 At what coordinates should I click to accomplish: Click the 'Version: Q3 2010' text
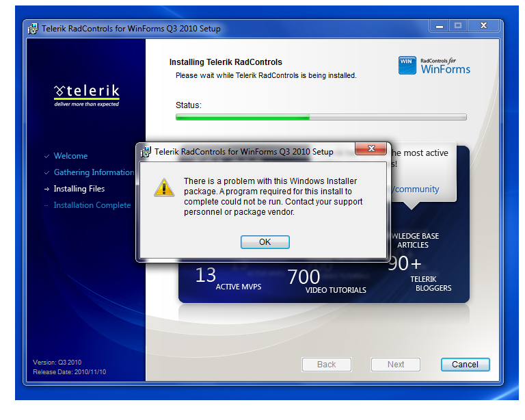[x=57, y=362]
